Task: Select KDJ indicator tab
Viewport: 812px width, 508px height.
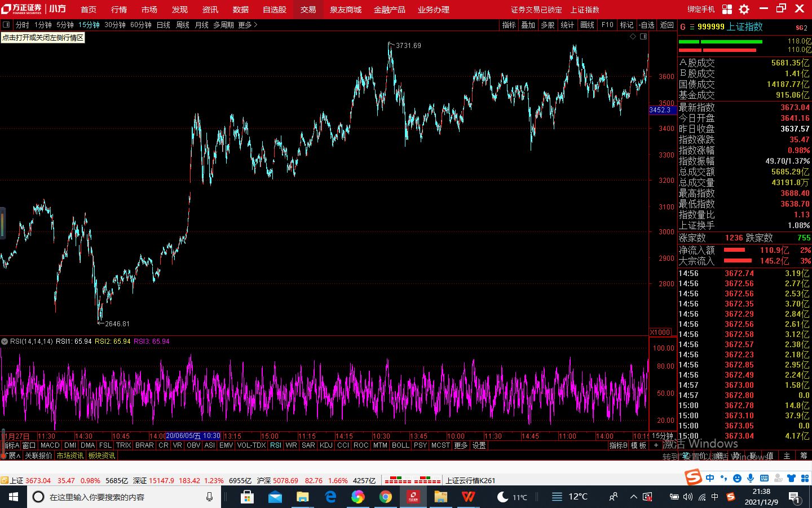Action: [326, 445]
